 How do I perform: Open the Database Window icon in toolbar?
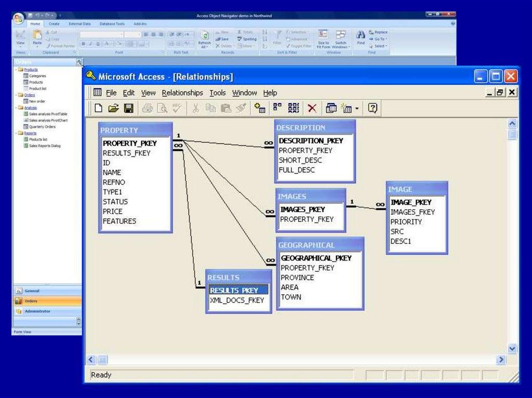331,108
